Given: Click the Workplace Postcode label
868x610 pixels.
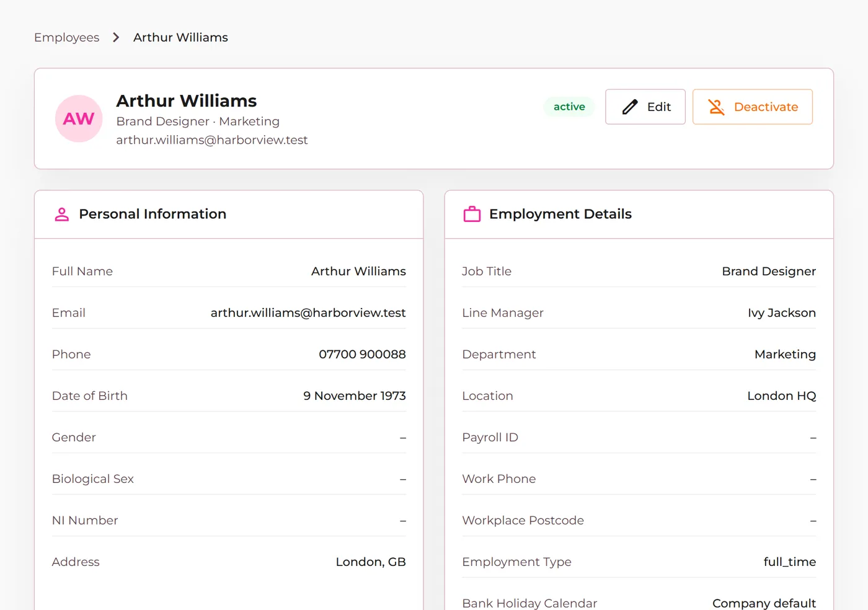Looking at the screenshot, I should [x=523, y=521].
